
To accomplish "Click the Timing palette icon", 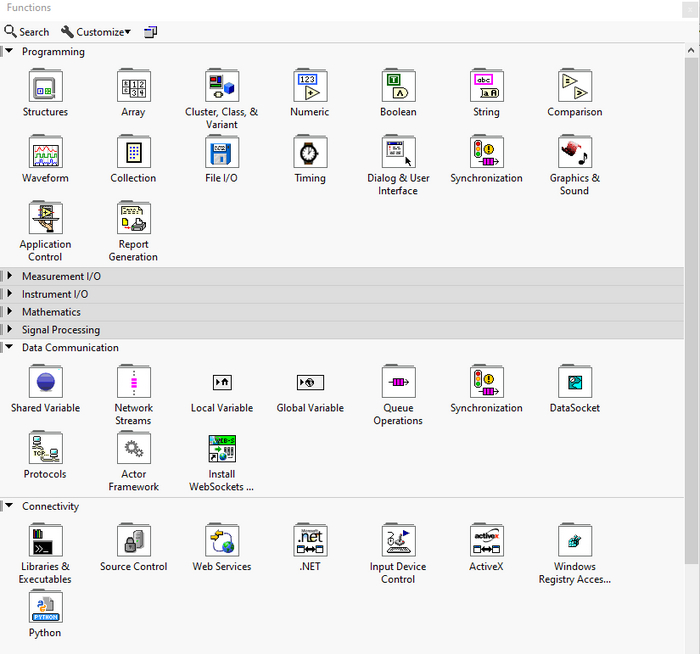I will point(309,153).
